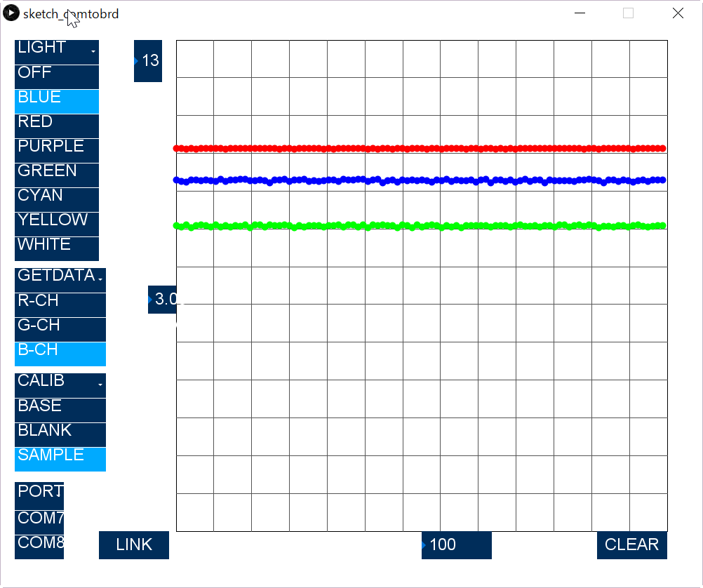This screenshot has width=703, height=588.
Task: Close the sketch window
Action: (x=678, y=13)
